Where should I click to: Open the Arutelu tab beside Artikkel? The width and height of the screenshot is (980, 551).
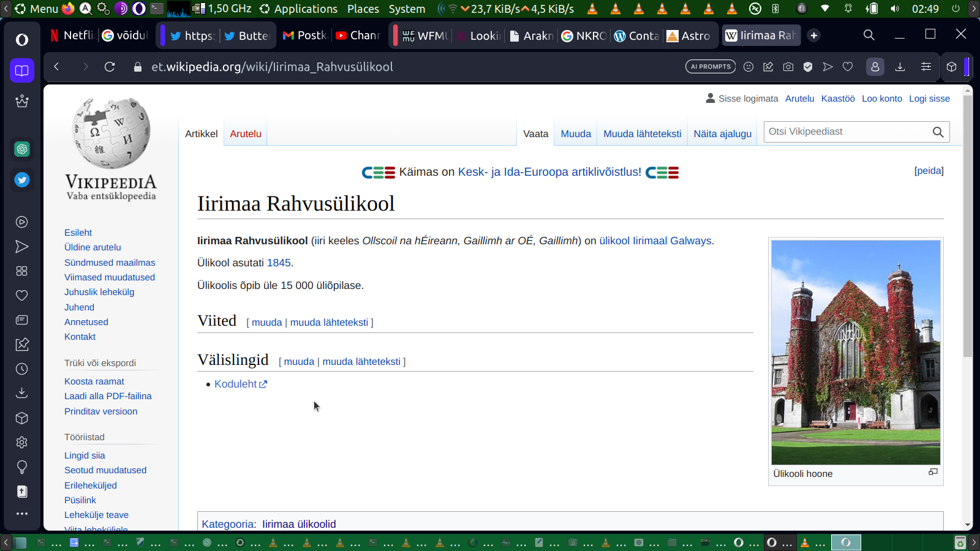[246, 133]
